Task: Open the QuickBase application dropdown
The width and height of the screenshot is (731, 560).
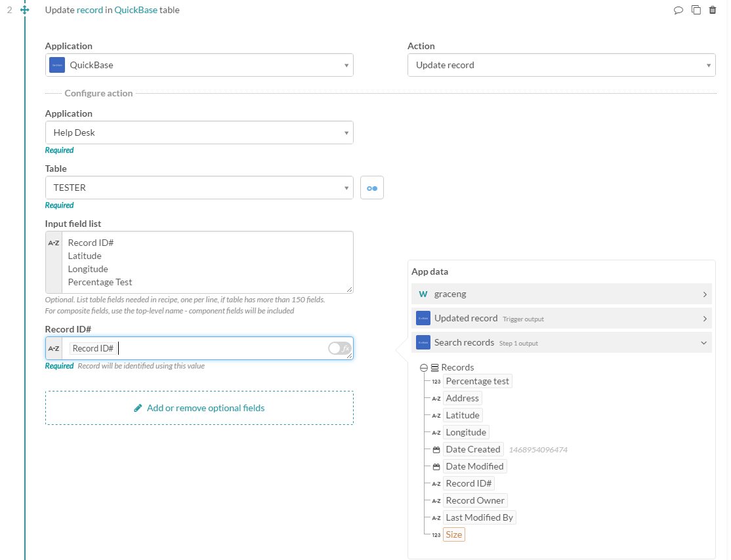Action: [199, 65]
